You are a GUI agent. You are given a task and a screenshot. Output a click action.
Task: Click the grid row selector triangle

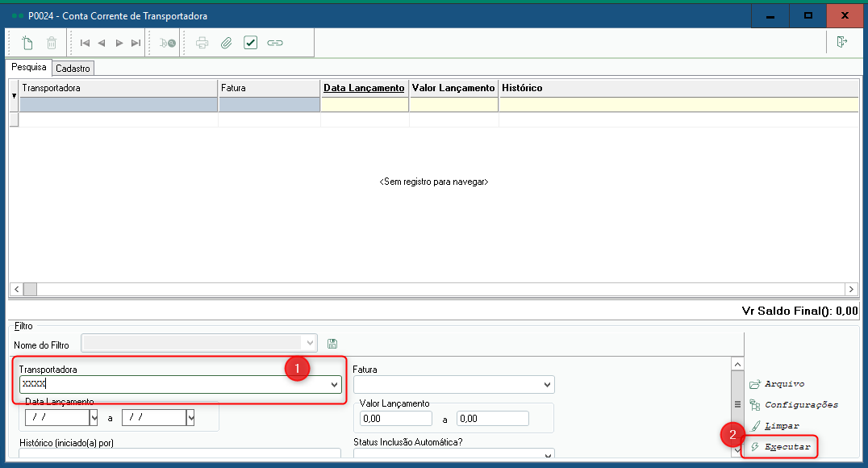pyautogui.click(x=15, y=96)
